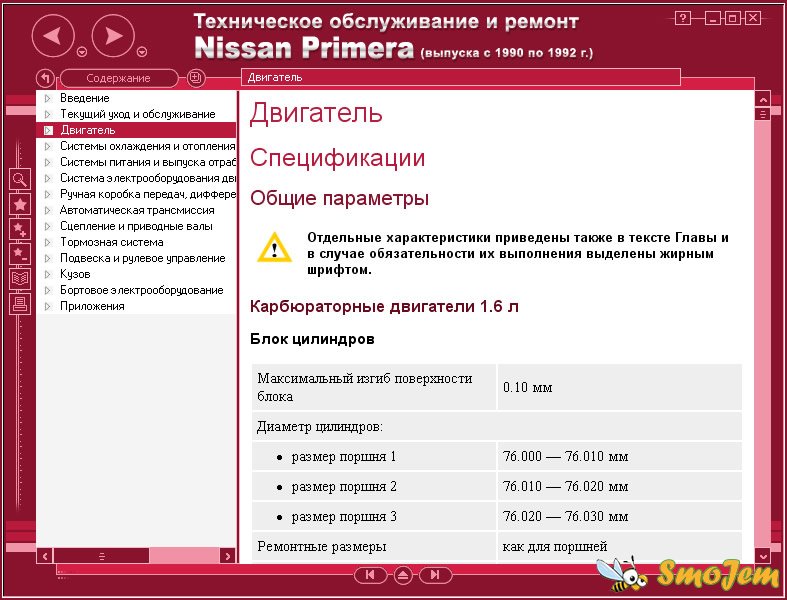Select the Содержание tab

pyautogui.click(x=118, y=78)
